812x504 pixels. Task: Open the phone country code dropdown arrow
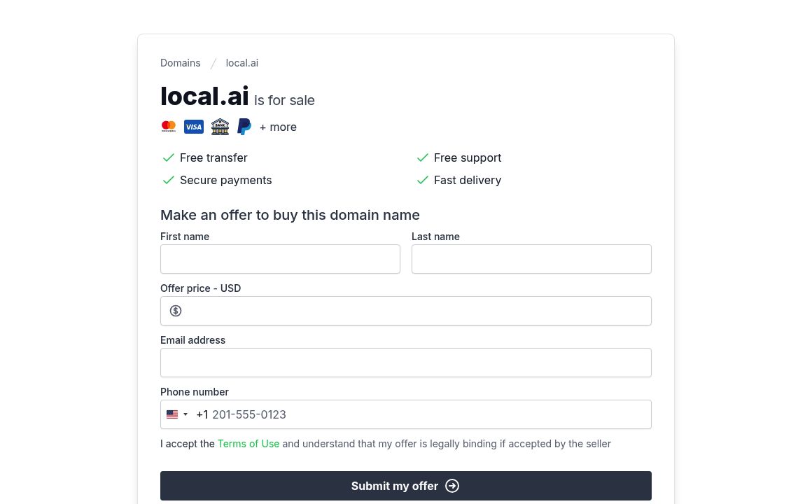pyautogui.click(x=185, y=414)
